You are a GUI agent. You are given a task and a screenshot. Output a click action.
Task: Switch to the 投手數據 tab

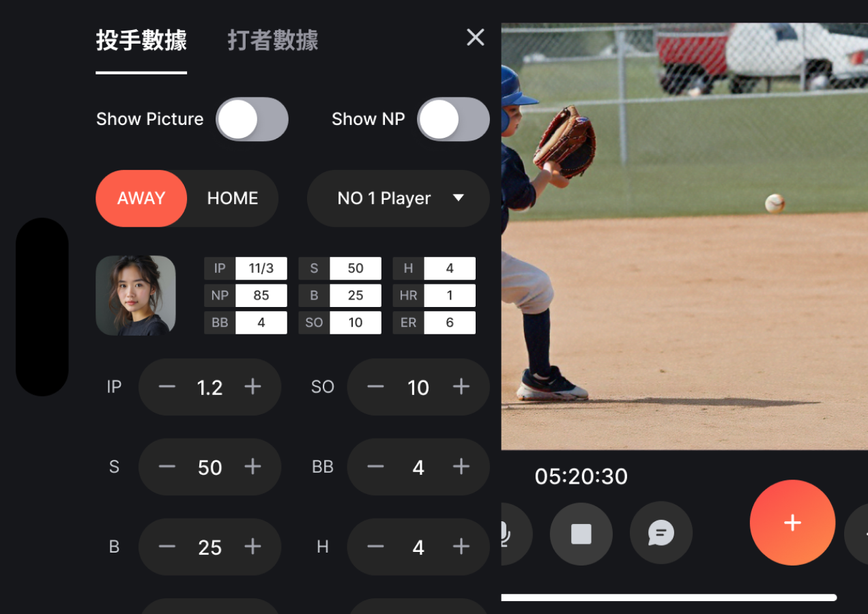[x=141, y=41]
